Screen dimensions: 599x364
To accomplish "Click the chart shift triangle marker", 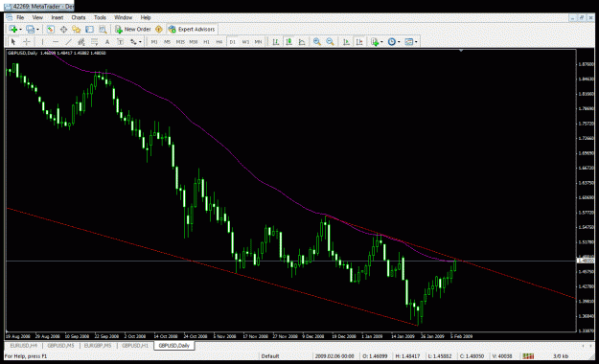I will pyautogui.click(x=461, y=51).
